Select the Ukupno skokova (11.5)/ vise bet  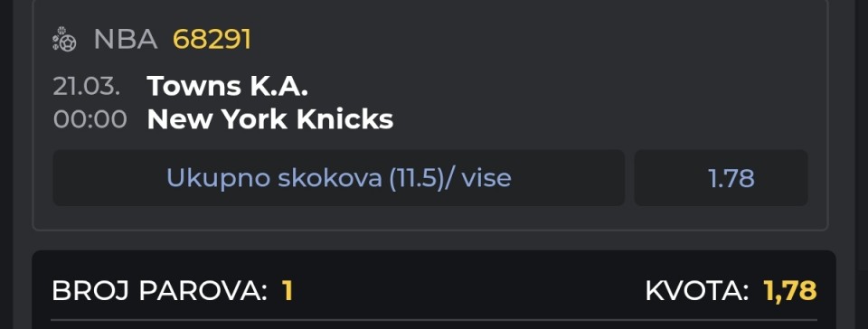point(339,178)
